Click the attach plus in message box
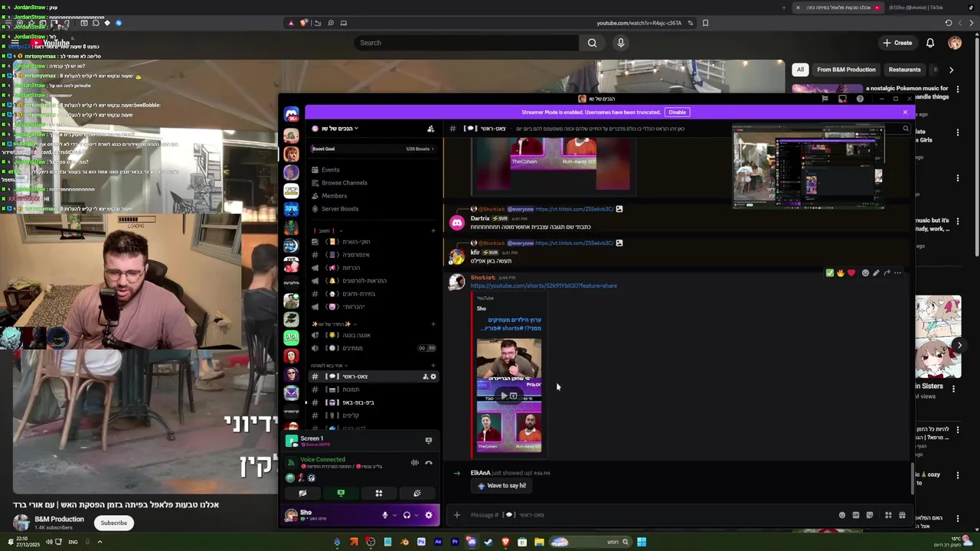Image resolution: width=980 pixels, height=551 pixels. pyautogui.click(x=457, y=515)
